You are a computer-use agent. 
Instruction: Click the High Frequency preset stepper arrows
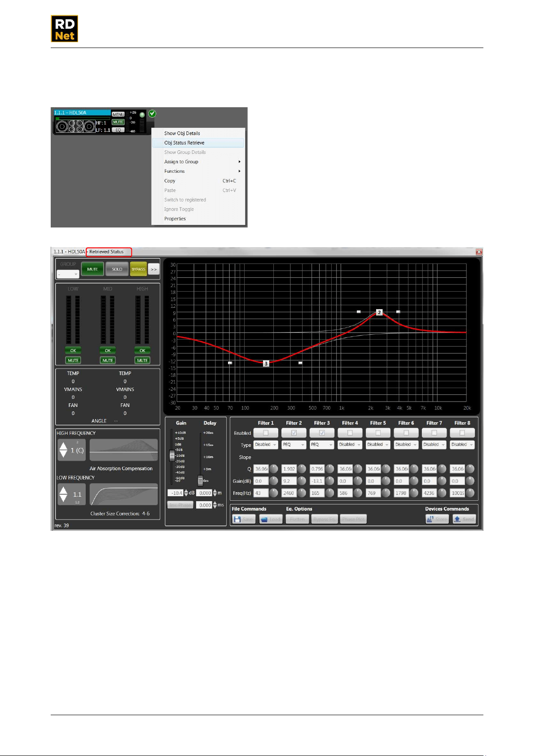tap(63, 450)
